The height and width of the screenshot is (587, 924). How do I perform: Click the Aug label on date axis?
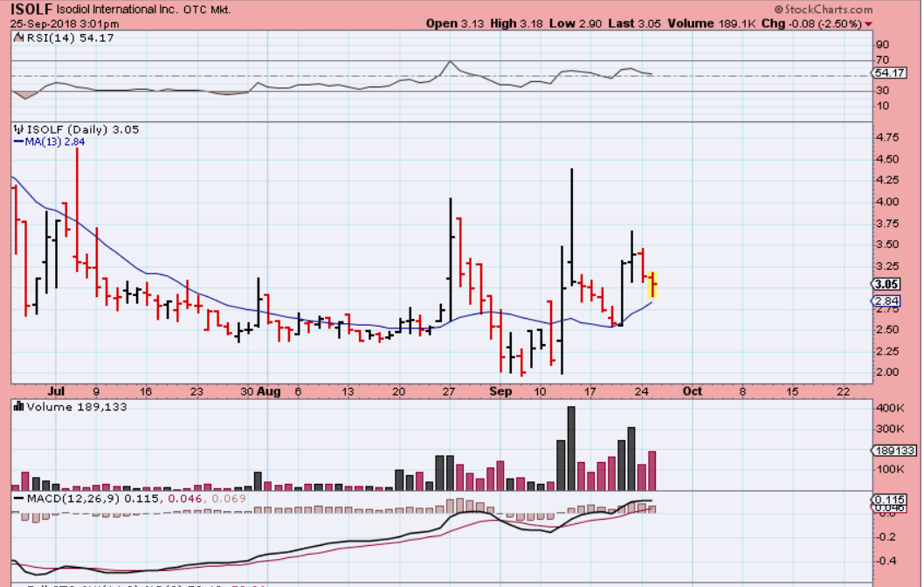click(269, 391)
